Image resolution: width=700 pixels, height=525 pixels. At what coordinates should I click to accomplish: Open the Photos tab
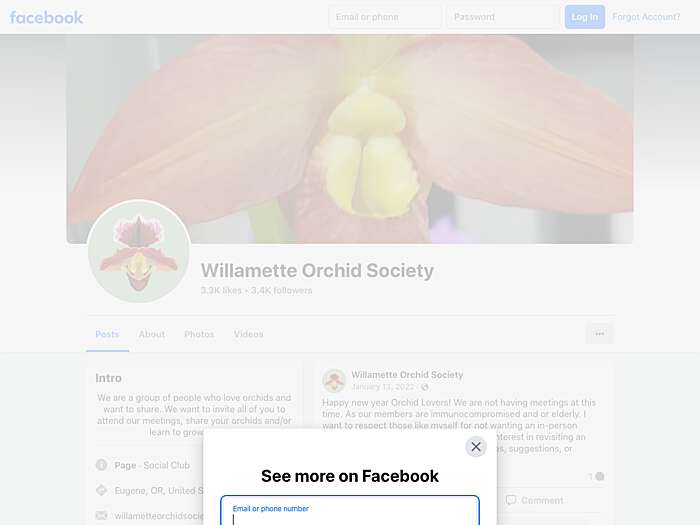[199, 334]
